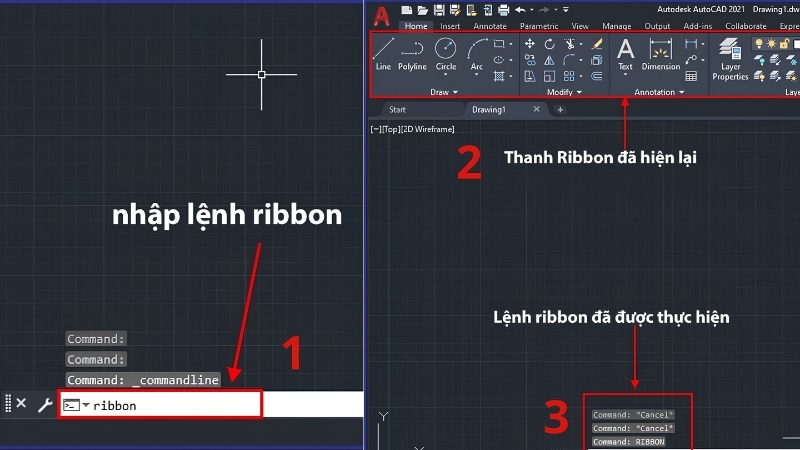Insert a Table from Annotation panel
800x450 pixels.
point(691,77)
